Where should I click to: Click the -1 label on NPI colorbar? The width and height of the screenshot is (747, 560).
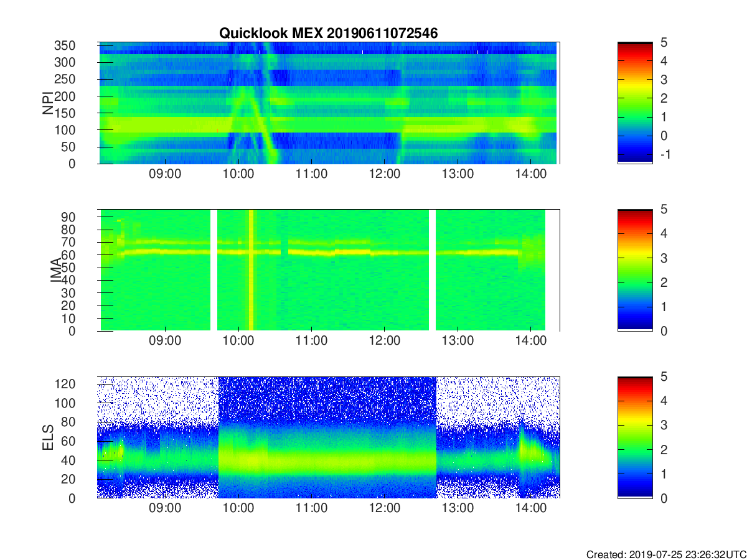(x=664, y=154)
